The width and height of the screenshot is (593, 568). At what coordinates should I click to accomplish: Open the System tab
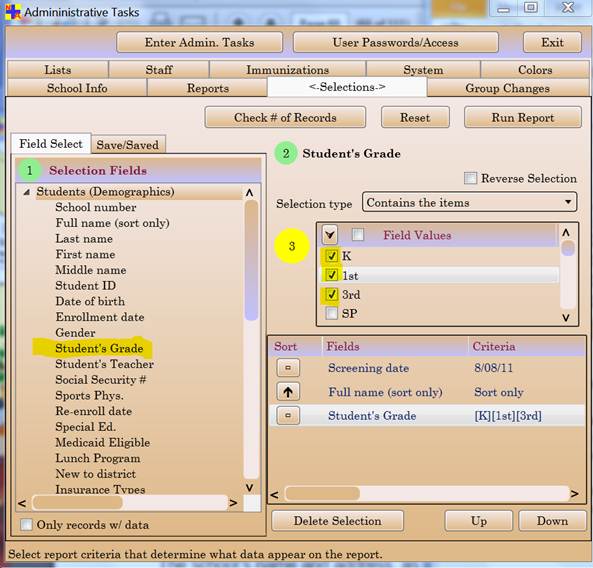[423, 70]
